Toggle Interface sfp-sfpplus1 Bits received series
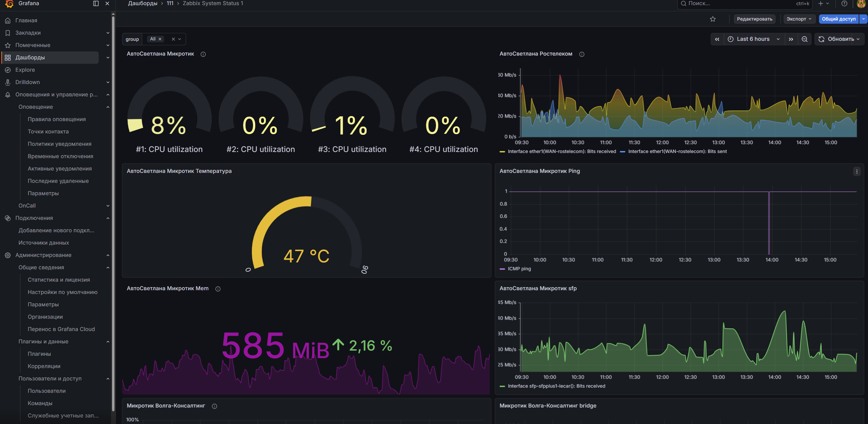Screen dimensions: 868x424 (x=557, y=386)
